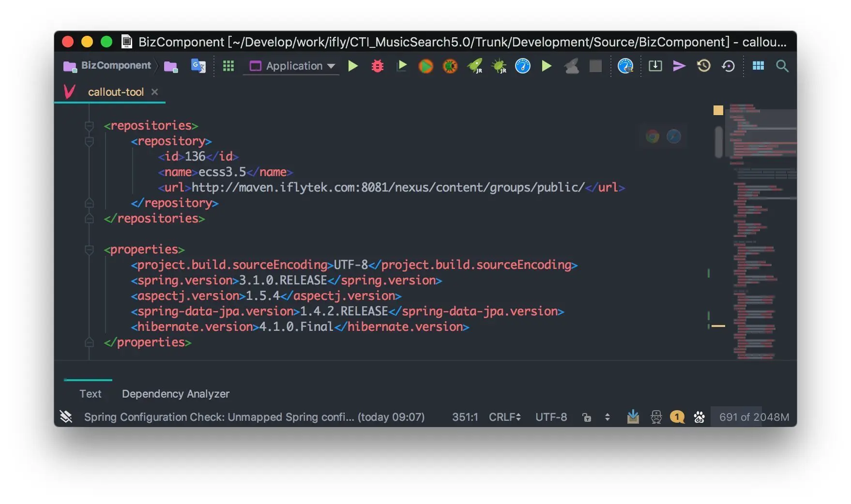Open the Google Translate toolbar icon
This screenshot has width=851, height=504.
coord(198,66)
